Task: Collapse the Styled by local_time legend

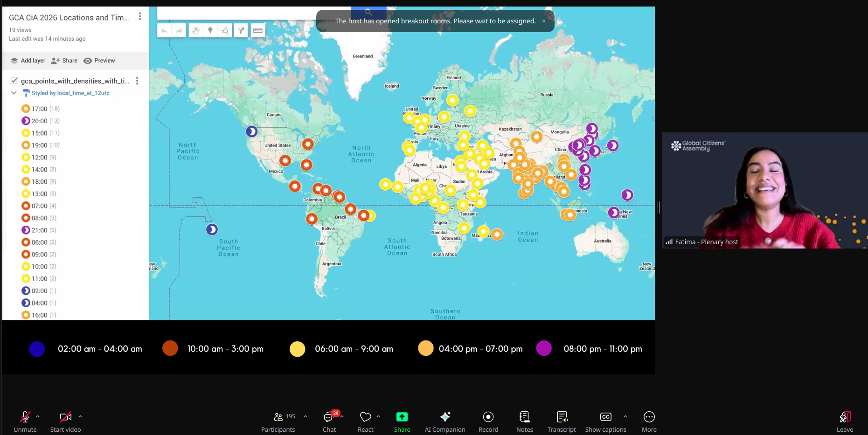Action: (14, 93)
